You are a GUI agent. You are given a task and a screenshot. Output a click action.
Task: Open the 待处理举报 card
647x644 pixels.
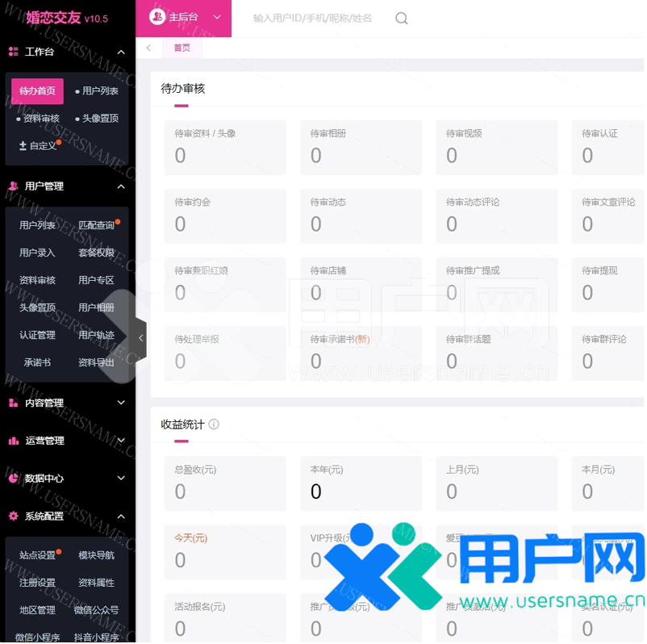coord(225,353)
